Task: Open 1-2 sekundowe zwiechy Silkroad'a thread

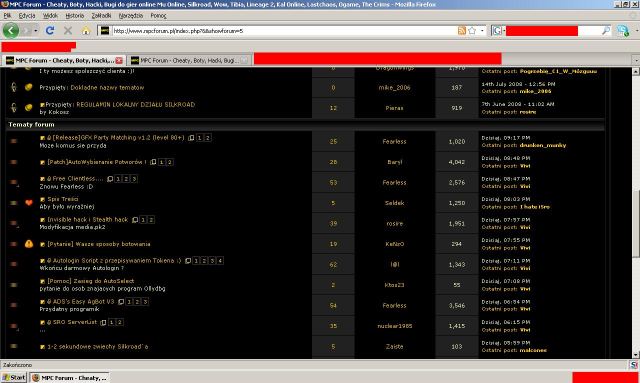Action: point(98,347)
